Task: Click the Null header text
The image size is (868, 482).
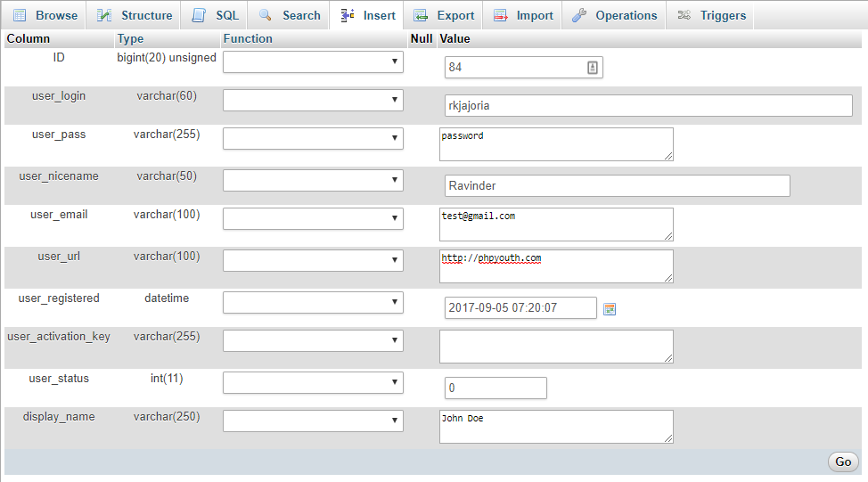Action: point(422,38)
